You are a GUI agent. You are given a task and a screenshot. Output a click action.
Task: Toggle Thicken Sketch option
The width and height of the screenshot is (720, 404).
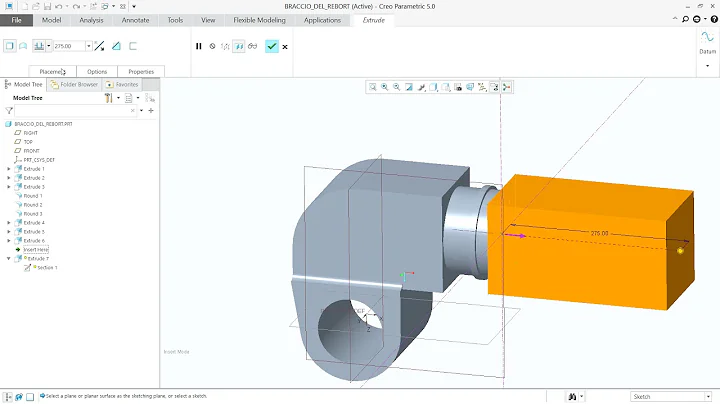pyautogui.click(x=133, y=46)
